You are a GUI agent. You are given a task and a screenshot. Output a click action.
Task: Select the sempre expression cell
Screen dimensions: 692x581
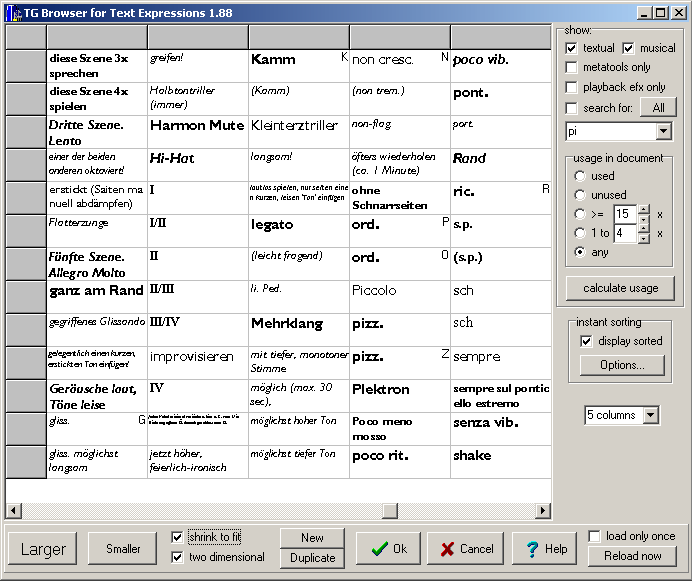coord(501,363)
